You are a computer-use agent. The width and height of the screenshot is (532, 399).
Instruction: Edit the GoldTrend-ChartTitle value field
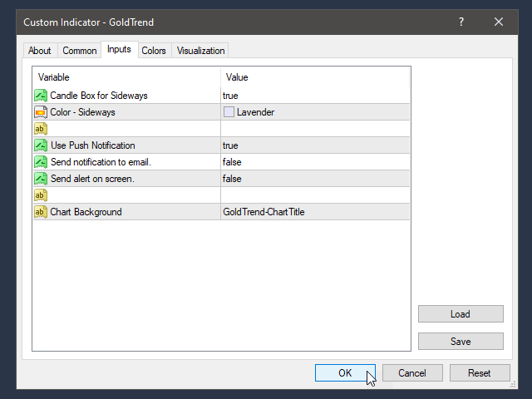tap(264, 212)
